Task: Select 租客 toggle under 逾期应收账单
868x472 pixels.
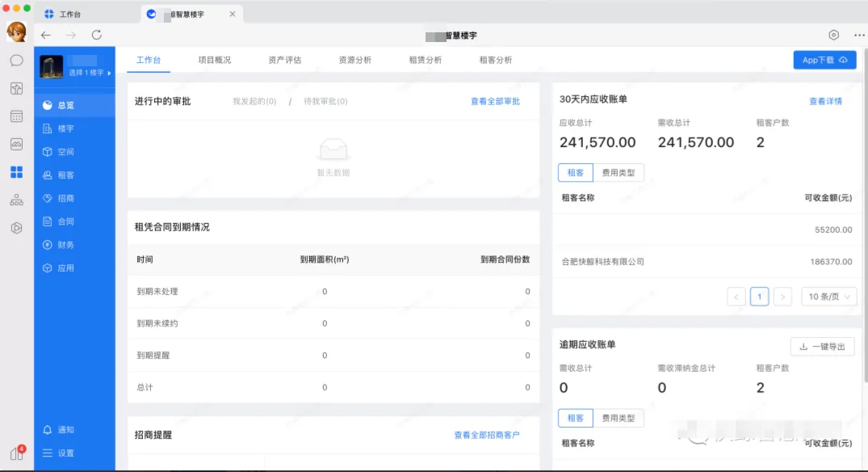Action: [x=575, y=418]
